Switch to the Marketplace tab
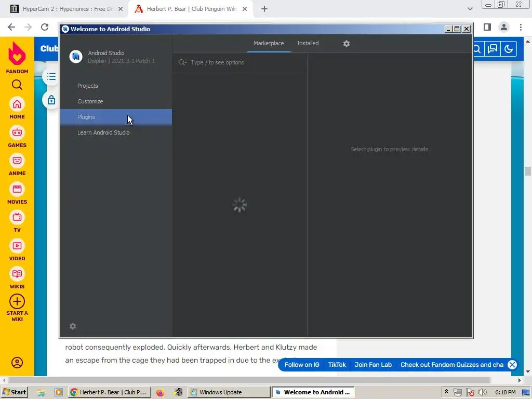Image resolution: width=532 pixels, height=399 pixels. coord(269,44)
